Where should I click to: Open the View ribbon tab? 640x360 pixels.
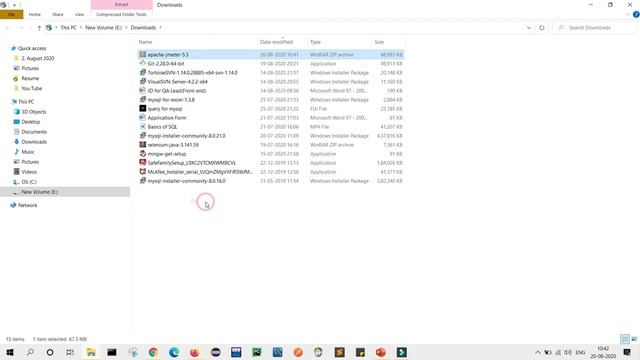click(x=79, y=14)
